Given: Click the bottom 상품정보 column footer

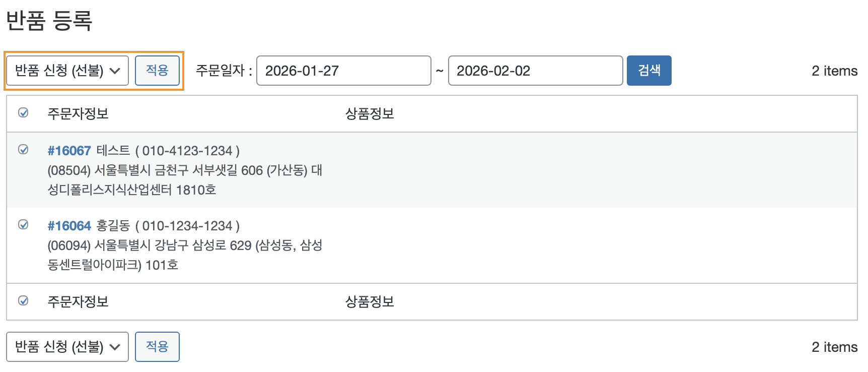Looking at the screenshot, I should coord(370,302).
